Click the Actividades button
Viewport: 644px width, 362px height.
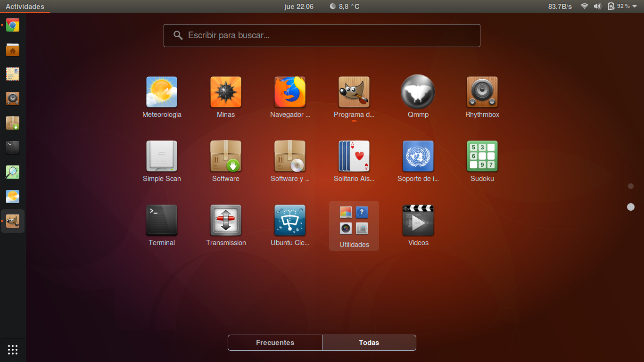tap(25, 7)
